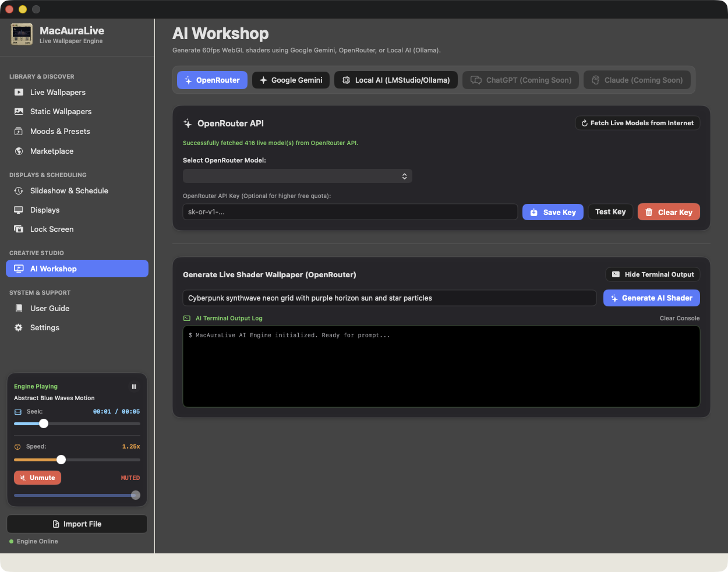This screenshot has height=572, width=728.
Task: Click the 'Abstract Blue Waves Motion' title
Action: (54, 398)
